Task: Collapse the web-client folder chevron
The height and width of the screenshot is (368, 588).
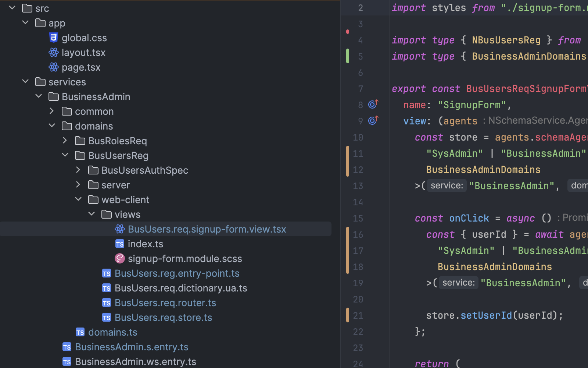Action: click(x=78, y=199)
